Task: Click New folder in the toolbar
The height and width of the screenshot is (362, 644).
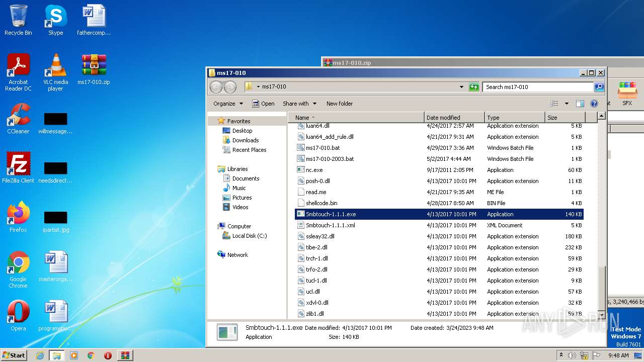Action: pyautogui.click(x=340, y=104)
